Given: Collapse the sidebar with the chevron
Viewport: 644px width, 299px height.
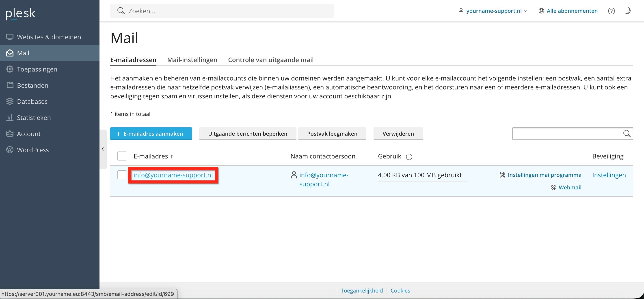Looking at the screenshot, I should (103, 149).
